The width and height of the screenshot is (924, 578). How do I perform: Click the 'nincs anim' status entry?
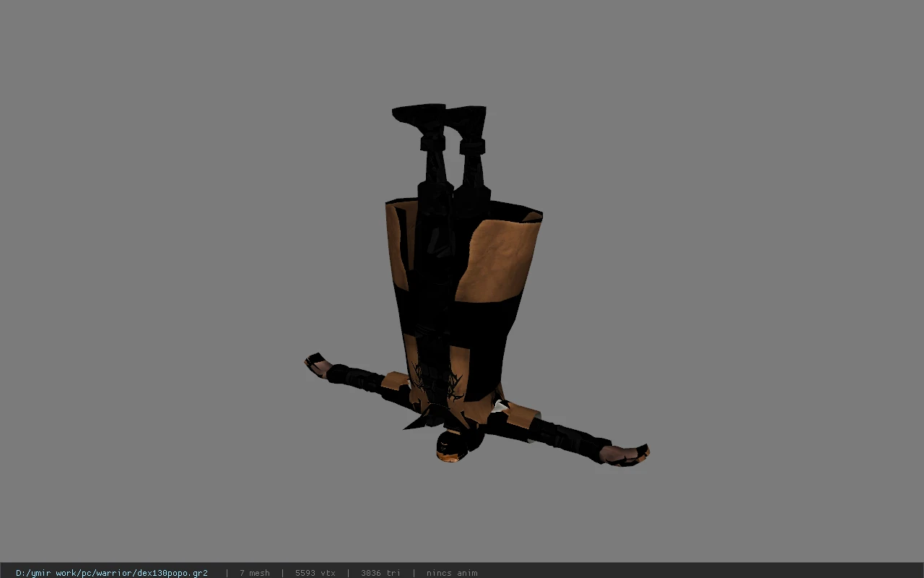coord(452,573)
